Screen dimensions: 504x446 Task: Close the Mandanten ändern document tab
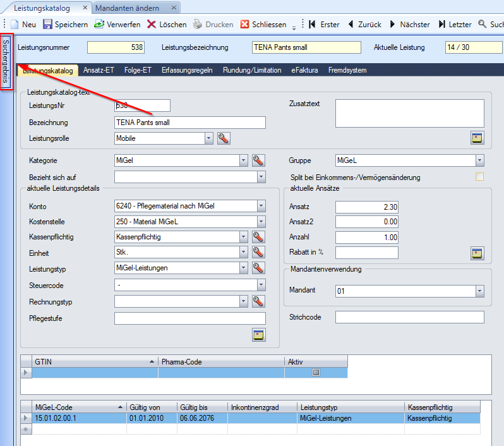click(174, 8)
